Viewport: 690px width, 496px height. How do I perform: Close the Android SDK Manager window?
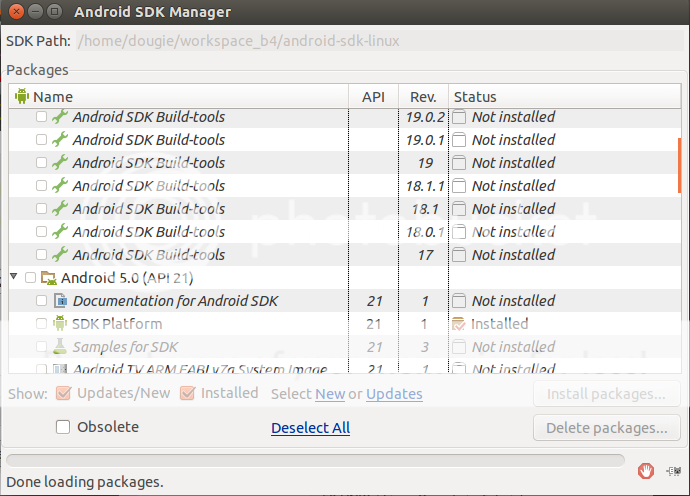[16, 11]
